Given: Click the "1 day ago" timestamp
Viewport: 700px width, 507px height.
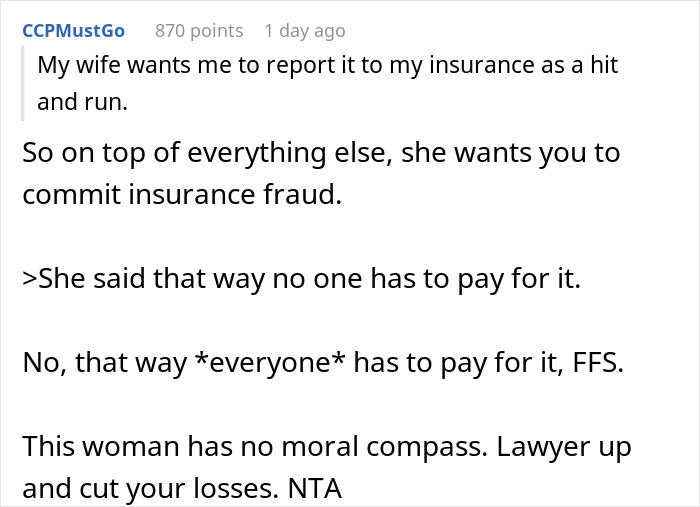Looking at the screenshot, I should point(307,30).
